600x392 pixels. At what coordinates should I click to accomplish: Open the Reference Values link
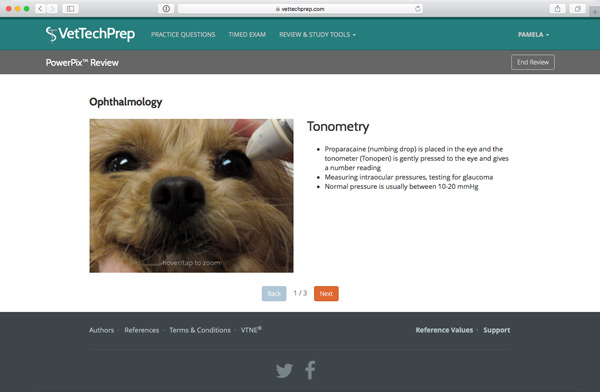[x=444, y=330]
